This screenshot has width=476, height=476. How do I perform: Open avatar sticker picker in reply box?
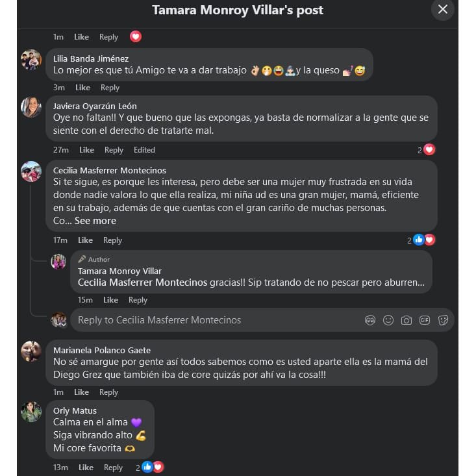coord(370,320)
